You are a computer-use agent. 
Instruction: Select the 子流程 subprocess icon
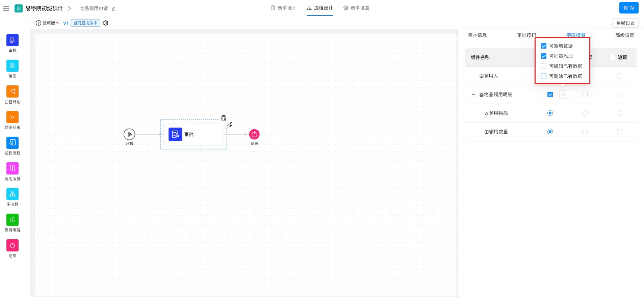coord(12,194)
